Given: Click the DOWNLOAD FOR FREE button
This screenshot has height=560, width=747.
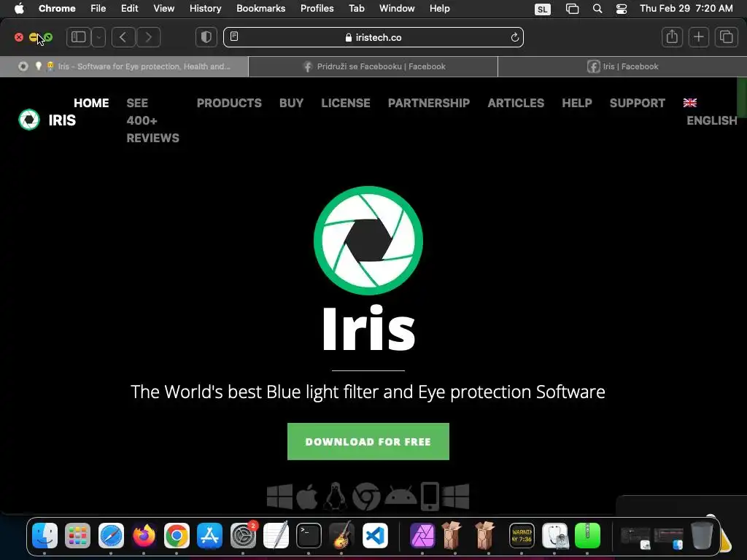Looking at the screenshot, I should click(x=368, y=441).
